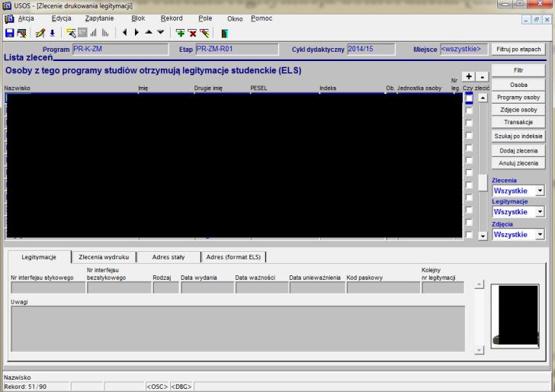This screenshot has width=555, height=392.
Task: Switch to the Adres (format ELS) tab
Action: 233,257
